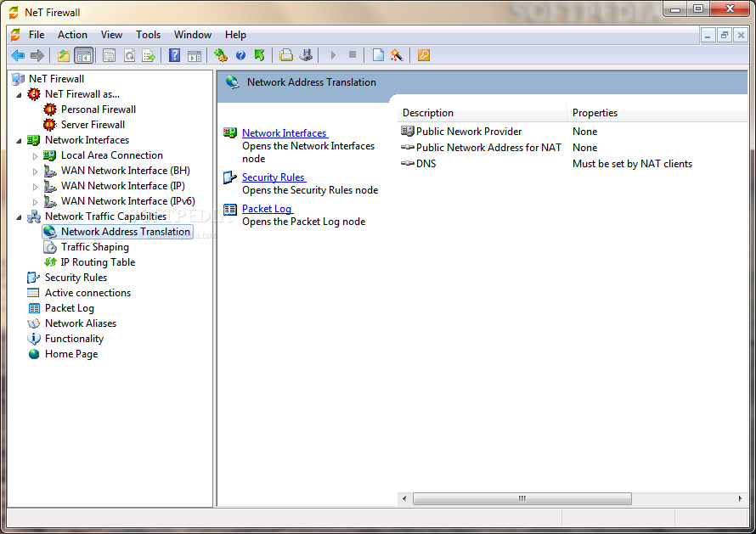This screenshot has height=534, width=756.
Task: Select Traffic Shaping in tree
Action: coord(94,247)
